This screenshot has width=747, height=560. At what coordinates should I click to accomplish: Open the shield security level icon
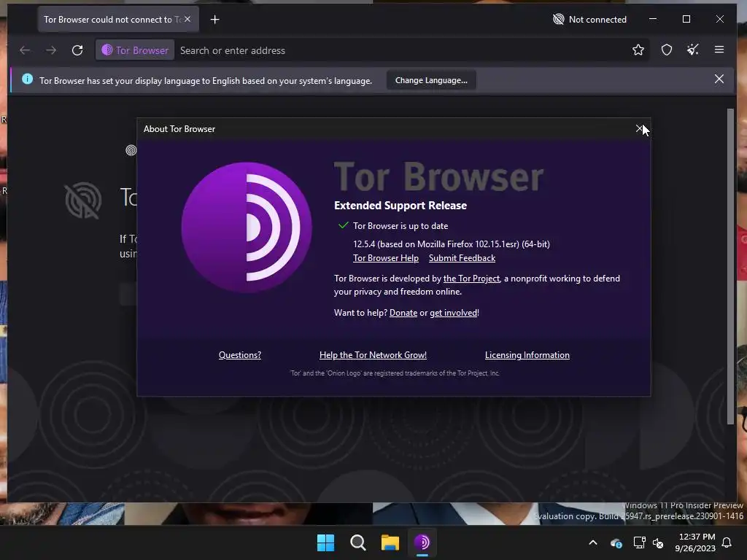tap(667, 50)
